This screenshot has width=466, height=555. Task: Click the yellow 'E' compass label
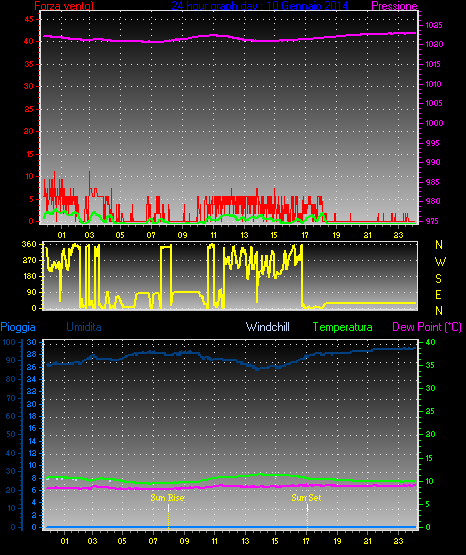coord(438,294)
